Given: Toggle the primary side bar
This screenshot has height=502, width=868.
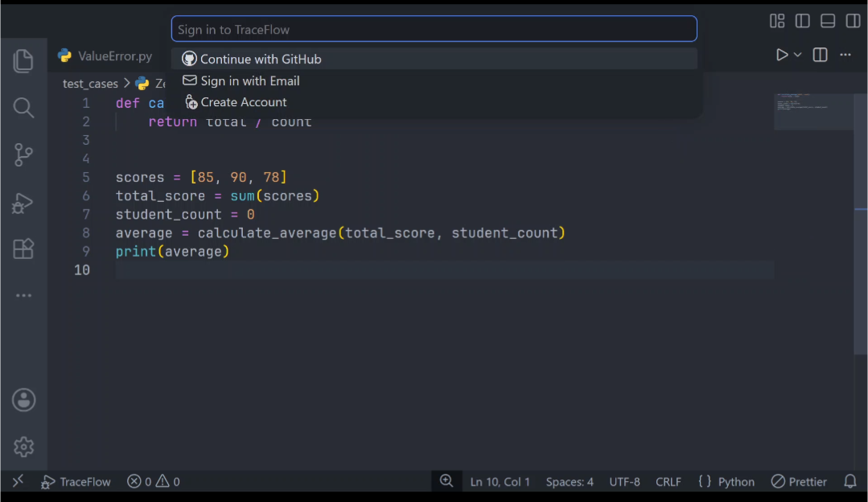Looking at the screenshot, I should (x=802, y=21).
